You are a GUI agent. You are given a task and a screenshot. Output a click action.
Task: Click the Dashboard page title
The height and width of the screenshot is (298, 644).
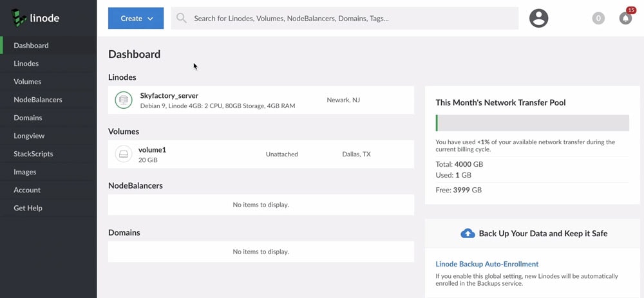(135, 54)
